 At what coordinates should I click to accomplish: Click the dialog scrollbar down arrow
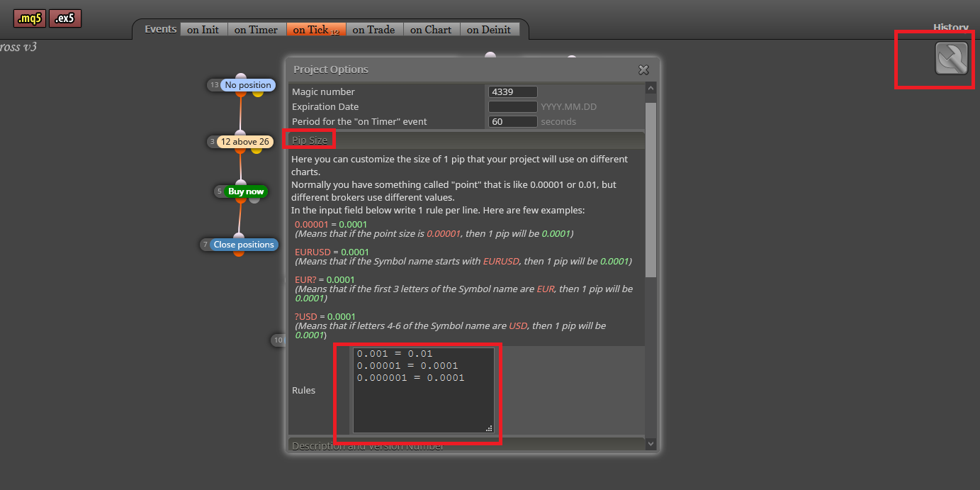tap(651, 444)
